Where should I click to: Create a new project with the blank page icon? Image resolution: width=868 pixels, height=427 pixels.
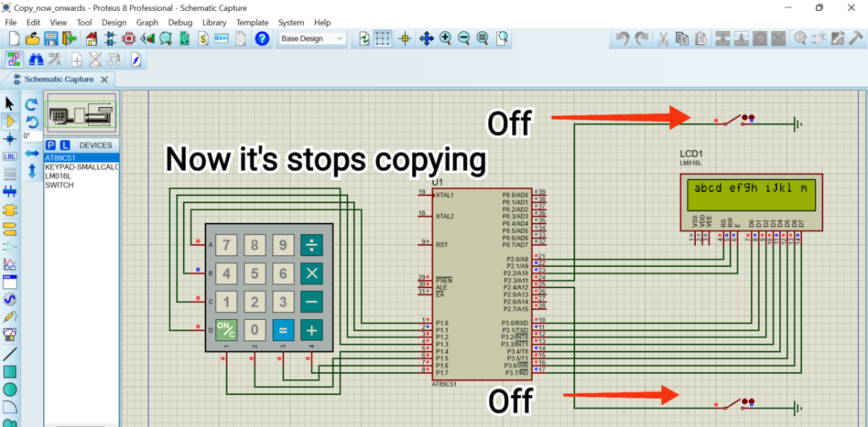12,39
